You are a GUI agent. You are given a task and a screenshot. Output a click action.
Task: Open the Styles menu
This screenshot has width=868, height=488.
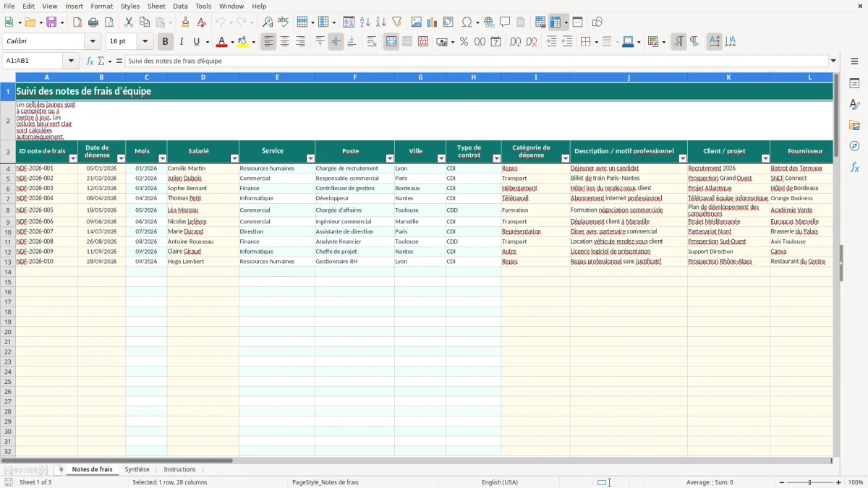click(x=130, y=6)
